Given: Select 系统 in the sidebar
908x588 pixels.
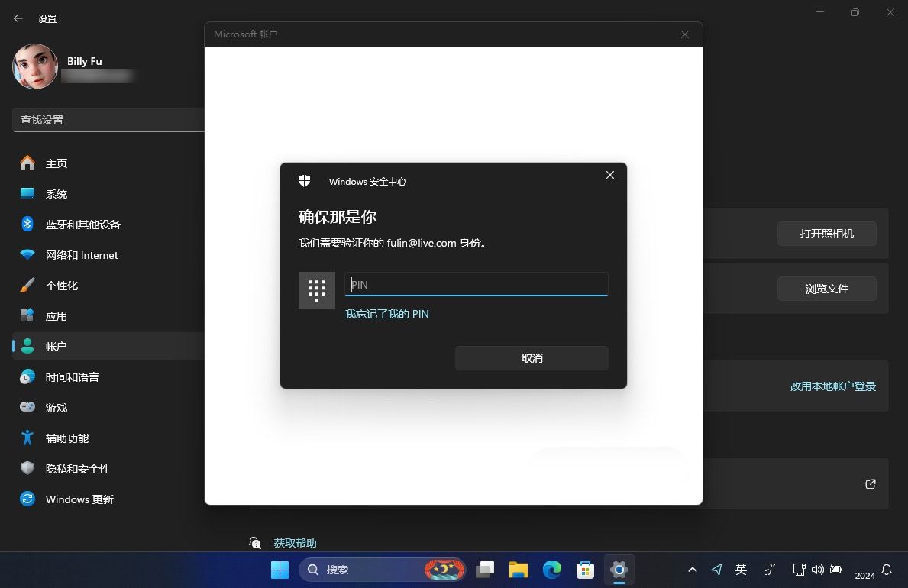Looking at the screenshot, I should (x=56, y=194).
